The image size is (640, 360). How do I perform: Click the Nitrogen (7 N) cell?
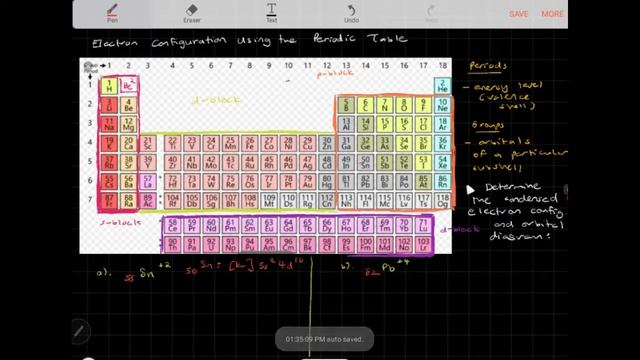[x=384, y=105]
